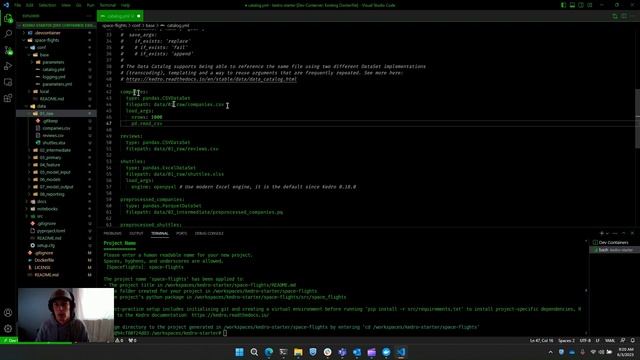Open shuttles.xlsx in the file tree
640x360 pixels.
(54, 143)
